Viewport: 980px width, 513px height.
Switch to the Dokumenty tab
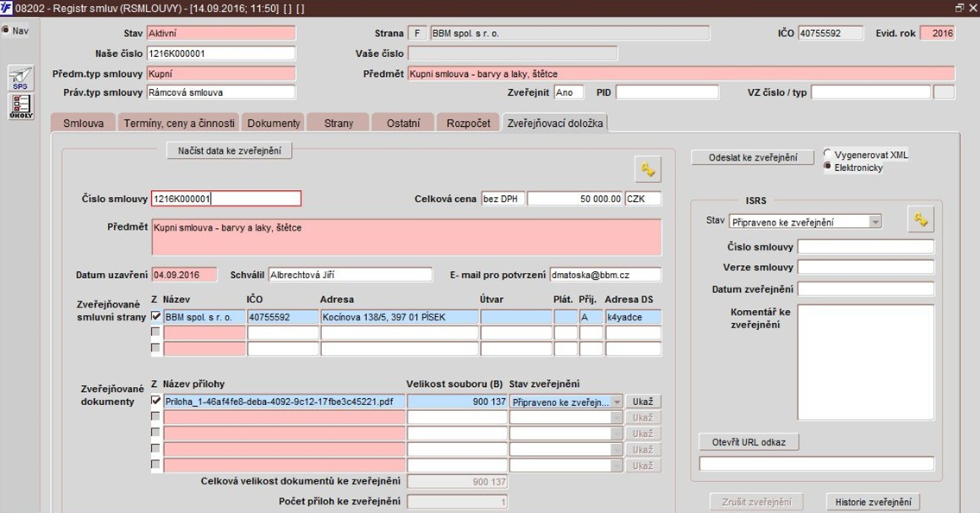273,123
